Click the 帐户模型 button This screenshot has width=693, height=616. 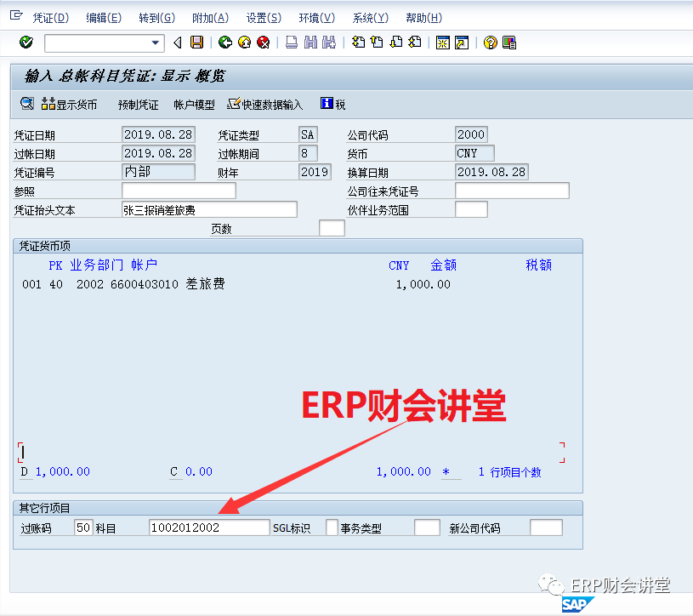click(x=194, y=105)
